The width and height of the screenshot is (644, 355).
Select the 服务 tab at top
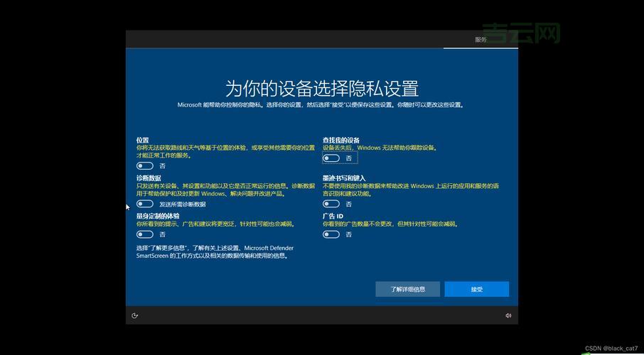click(x=481, y=40)
